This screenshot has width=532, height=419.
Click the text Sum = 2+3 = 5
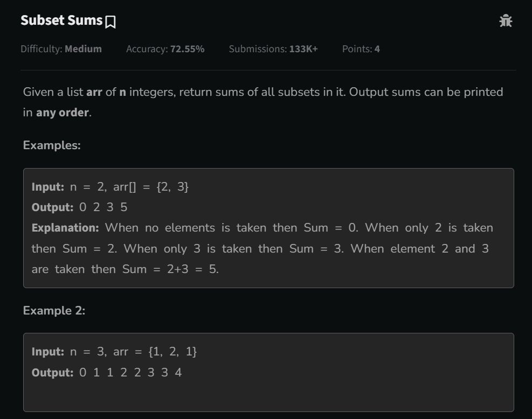170,269
